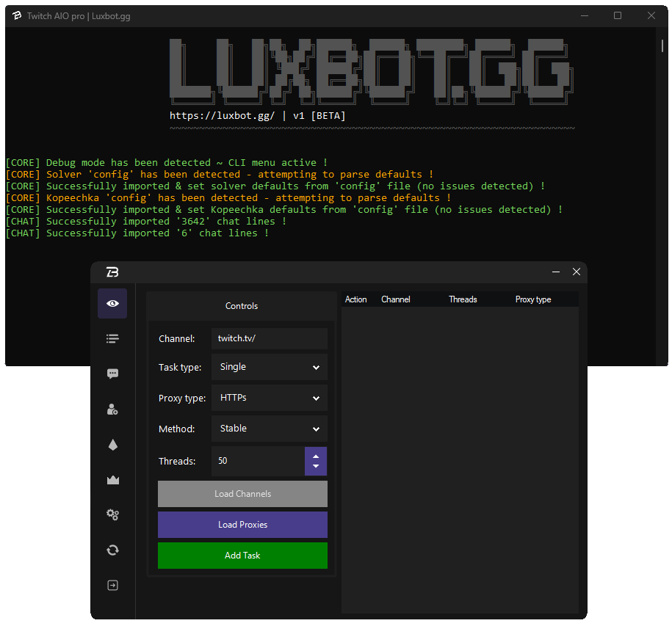
Task: Click the Proxy type column header
Action: coord(533,299)
